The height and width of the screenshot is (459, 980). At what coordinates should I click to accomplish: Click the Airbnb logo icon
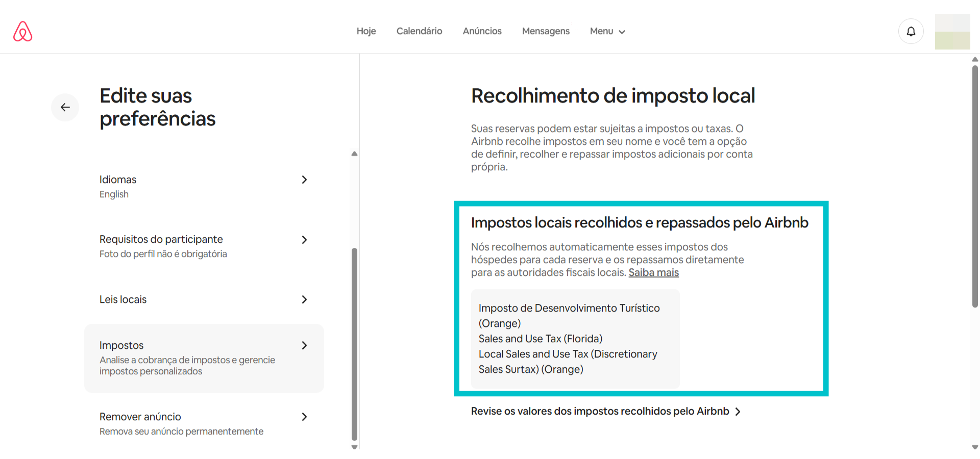pos(22,32)
